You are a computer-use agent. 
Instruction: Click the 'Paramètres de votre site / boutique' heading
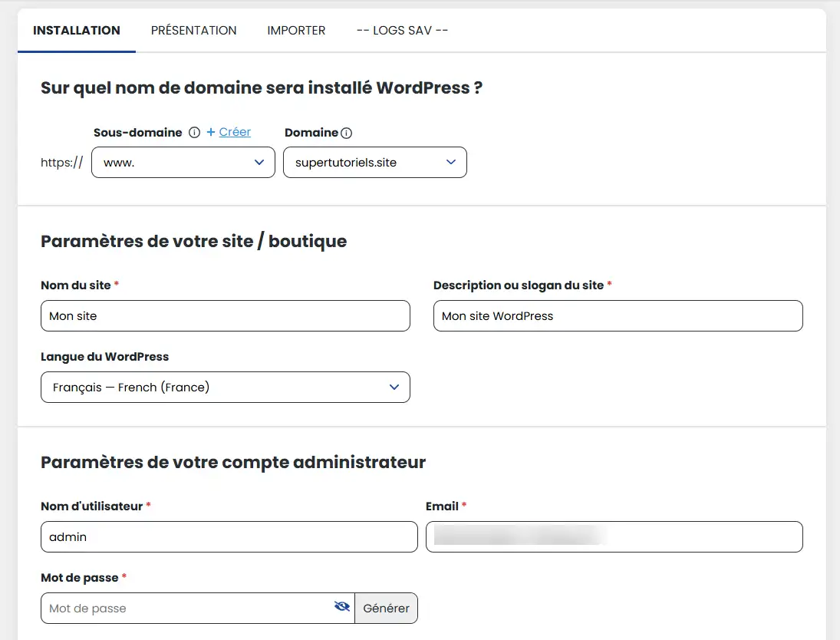coord(194,241)
